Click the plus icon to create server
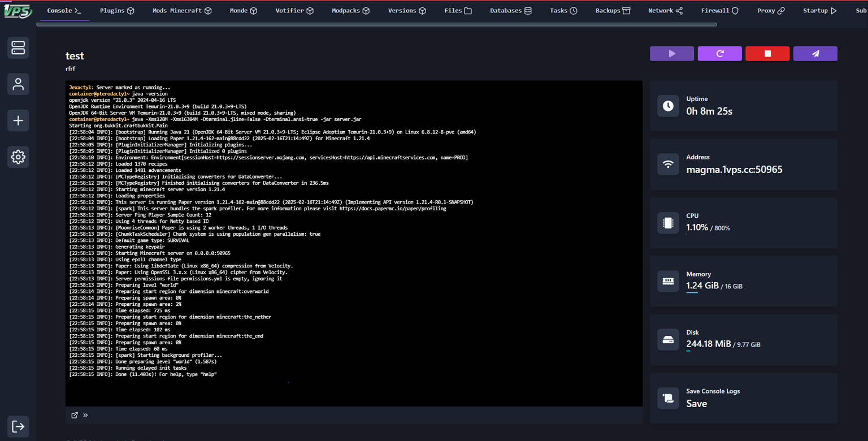Screen dimensions: 868x441 18,120
